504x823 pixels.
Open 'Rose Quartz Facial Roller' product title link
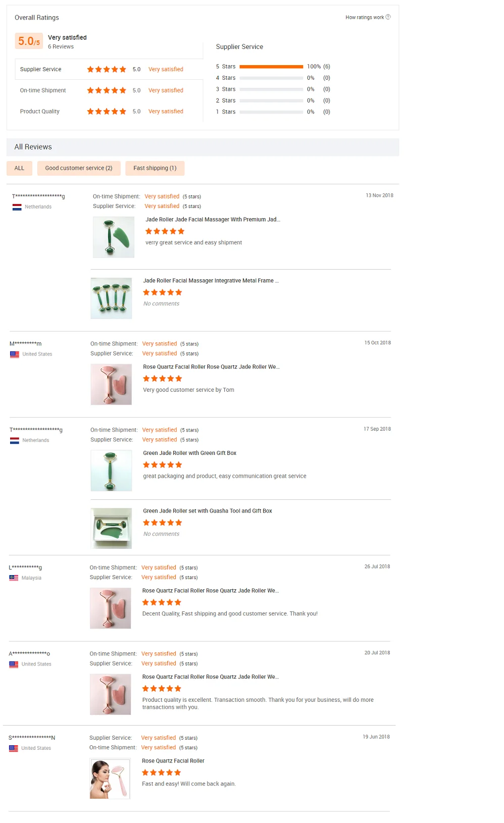173,761
